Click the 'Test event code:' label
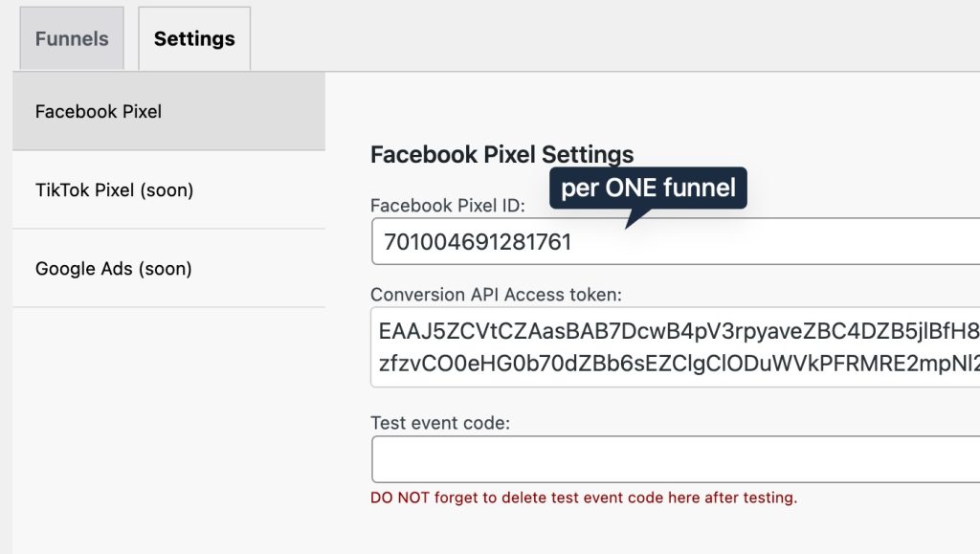The image size is (980, 554). [439, 421]
